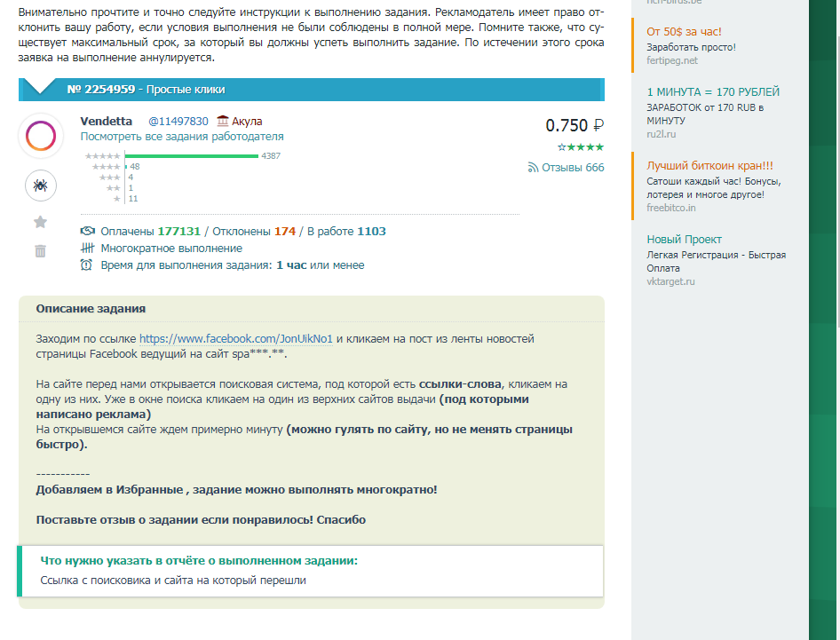Click the task price 0.750 ₽
Viewport: 840px width, 640px height.
pos(575,125)
